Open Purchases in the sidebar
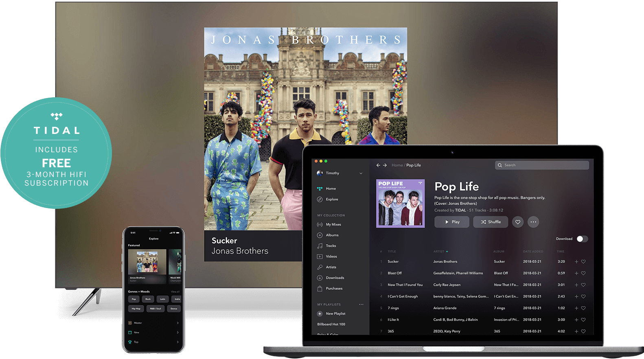The image size is (644, 359). point(334,289)
